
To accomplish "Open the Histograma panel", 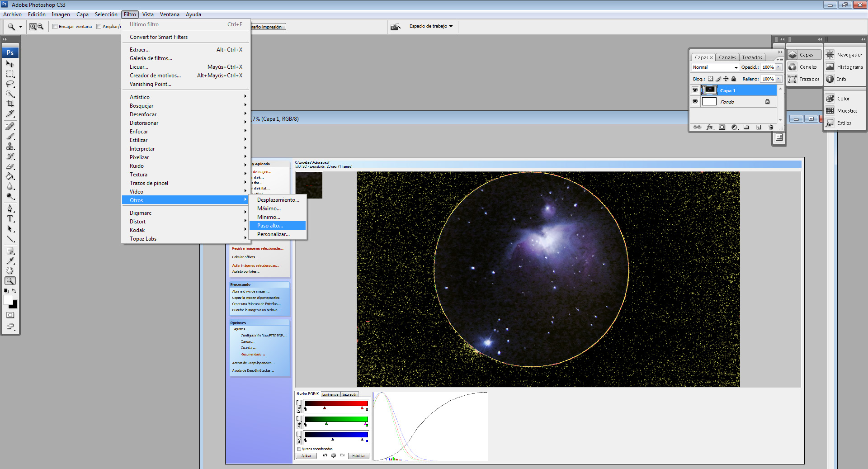I will coord(844,67).
